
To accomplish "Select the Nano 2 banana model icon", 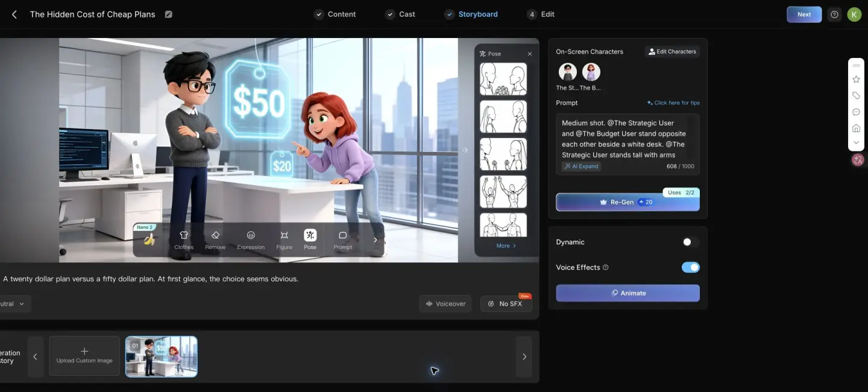I will pos(148,239).
